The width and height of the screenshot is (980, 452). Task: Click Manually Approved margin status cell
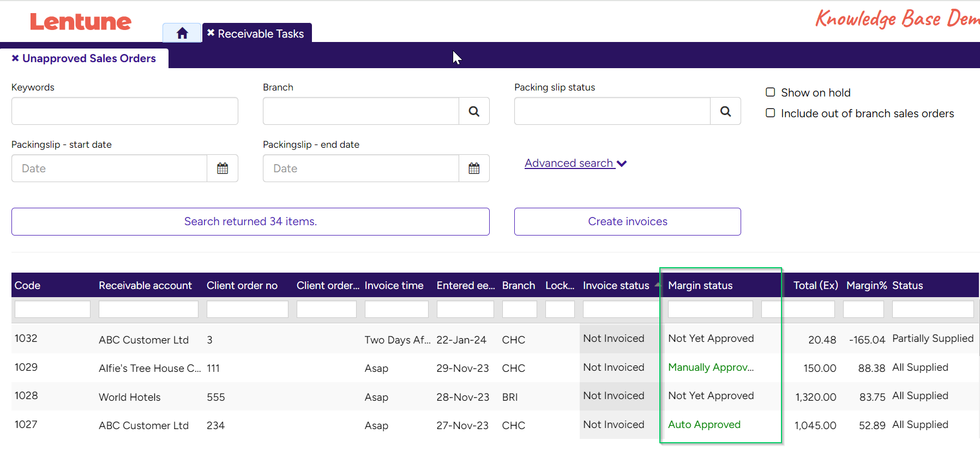pos(711,367)
